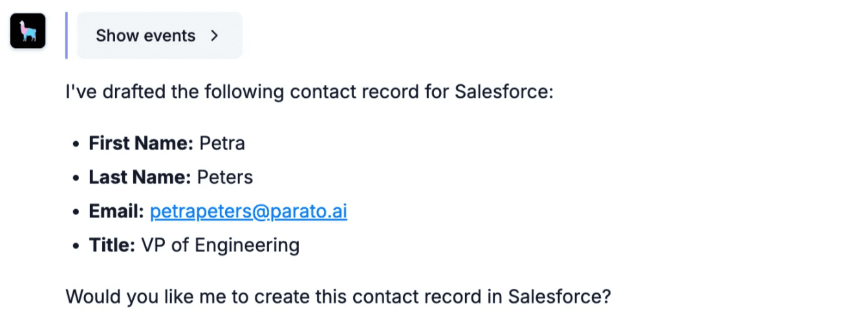Click the "Last Name:" bold label
Viewport: 868px width, 325px height.
pyautogui.click(x=140, y=177)
